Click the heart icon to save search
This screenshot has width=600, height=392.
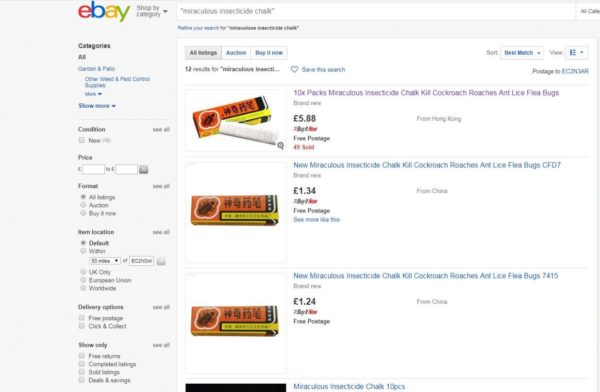(294, 69)
